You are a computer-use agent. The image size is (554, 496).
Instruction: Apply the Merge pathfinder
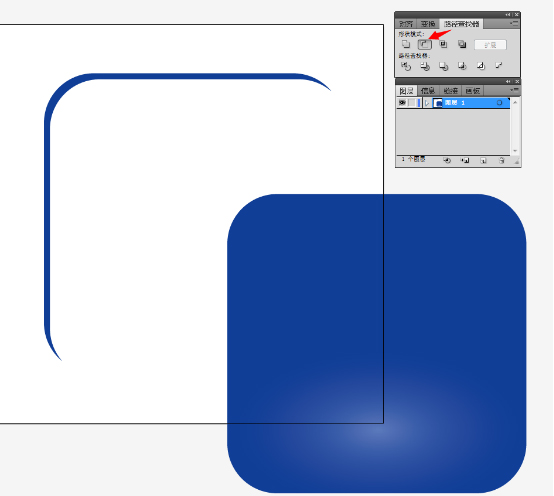(443, 66)
